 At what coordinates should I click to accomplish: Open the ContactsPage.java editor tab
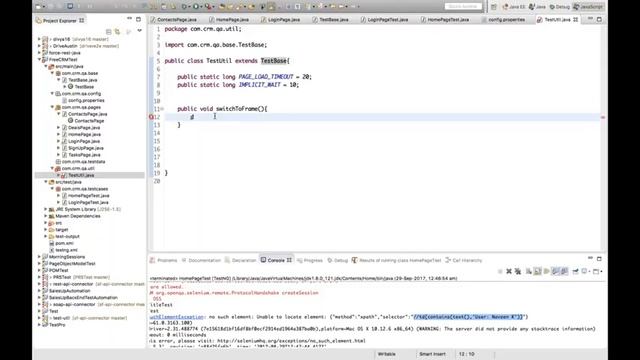(x=173, y=20)
